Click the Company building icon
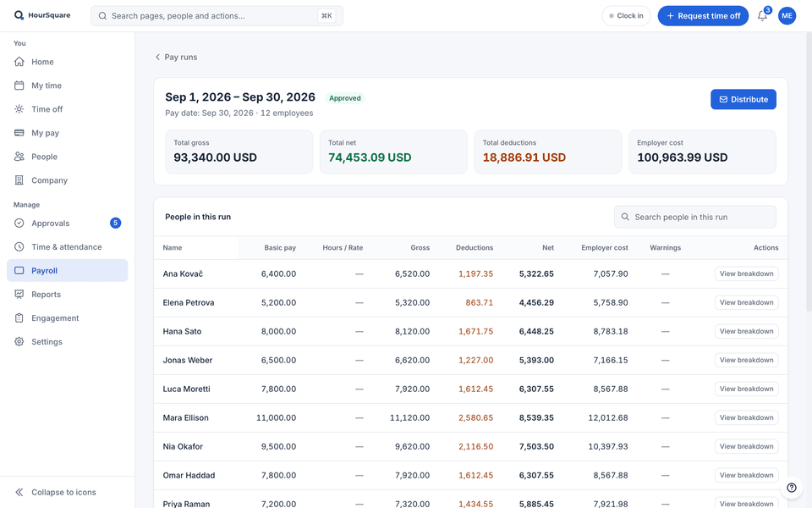Image resolution: width=812 pixels, height=508 pixels. [x=19, y=180]
